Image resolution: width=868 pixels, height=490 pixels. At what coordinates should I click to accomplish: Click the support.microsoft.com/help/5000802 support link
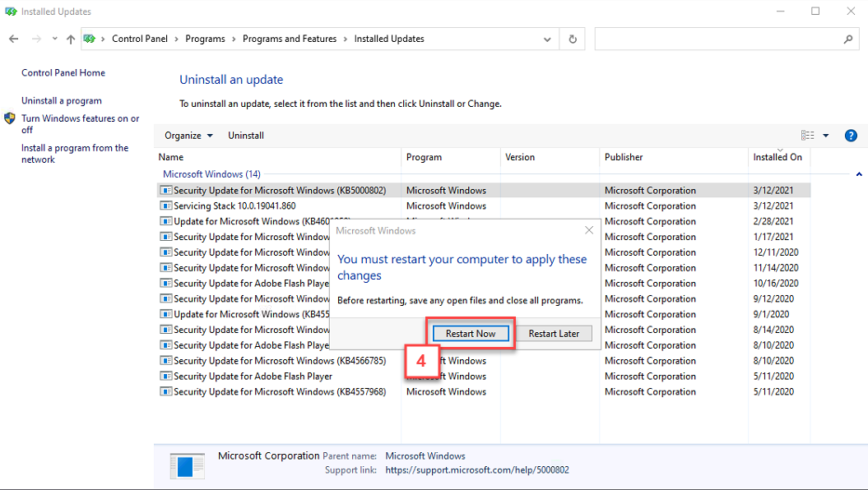pyautogui.click(x=477, y=470)
